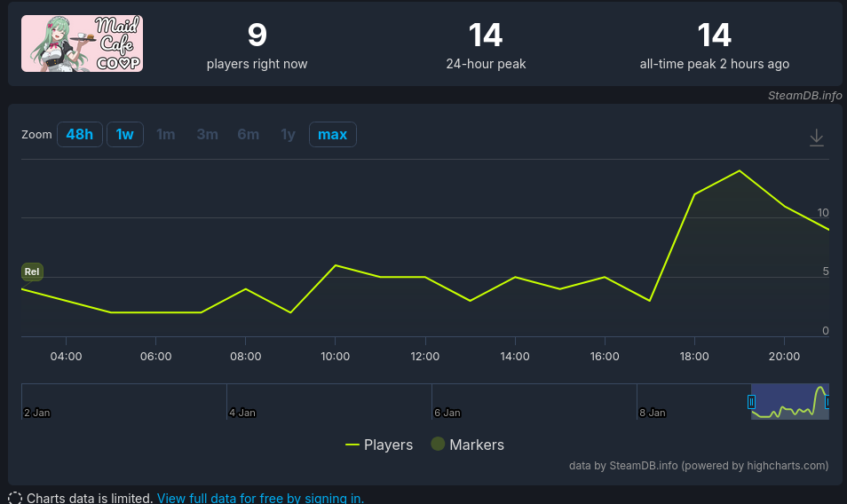
Task: Select the 1m zoom range
Action: click(166, 134)
